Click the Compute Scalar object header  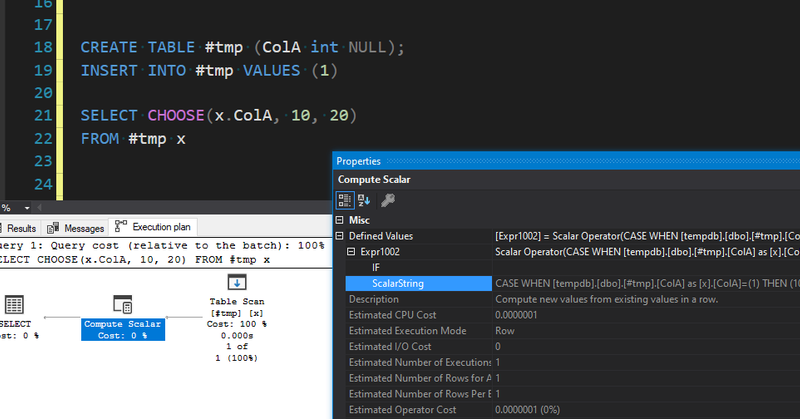click(566, 180)
